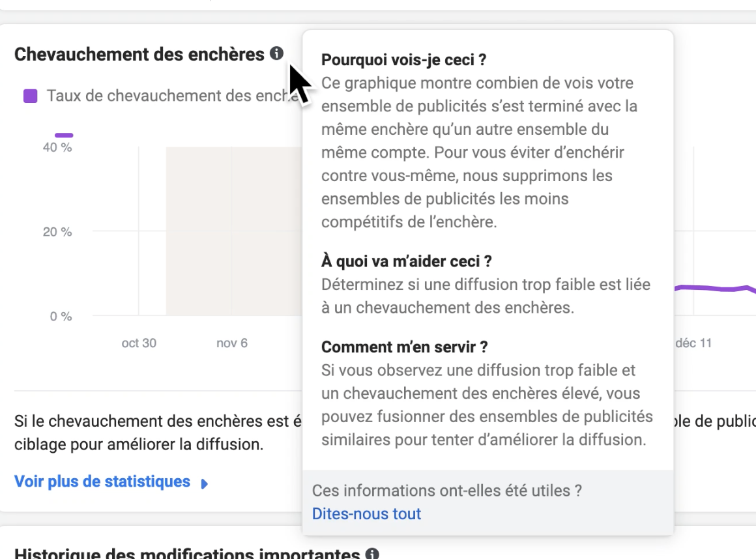Click info icon beside Historique des modifications importantes

pyautogui.click(x=371, y=554)
